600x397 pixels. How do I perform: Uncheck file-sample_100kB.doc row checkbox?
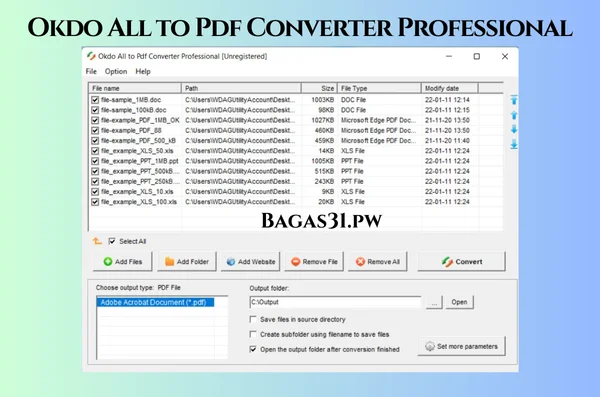pos(95,110)
